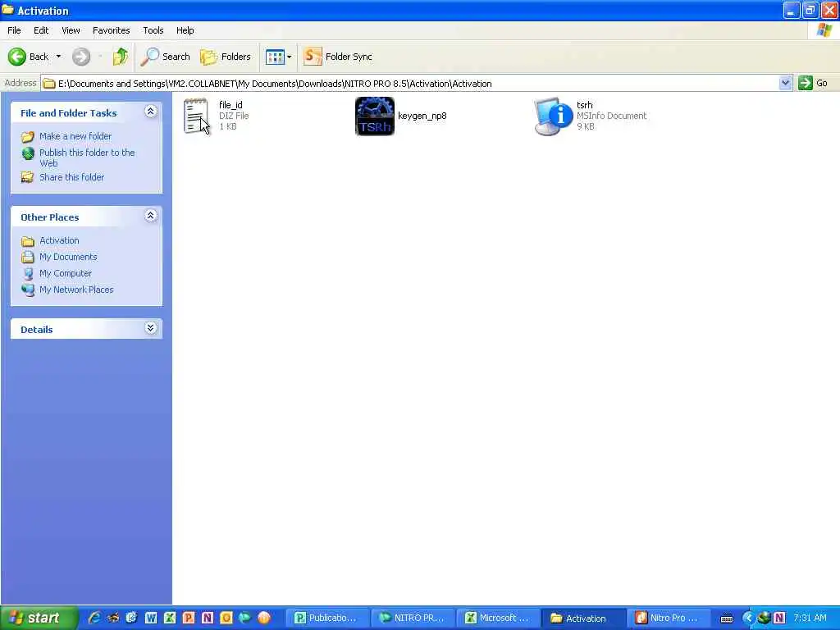Launch OneNote from Quick Launch
Image resolution: width=840 pixels, height=630 pixels.
pos(208,618)
